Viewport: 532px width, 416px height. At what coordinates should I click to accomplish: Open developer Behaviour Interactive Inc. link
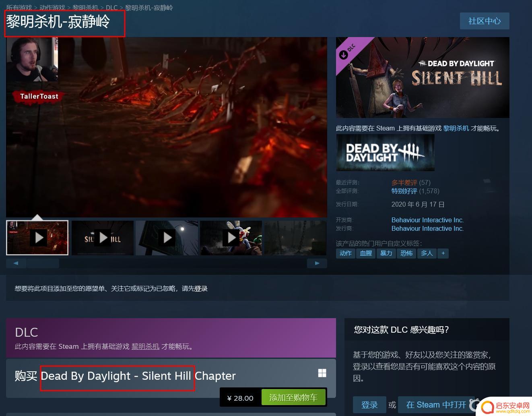tap(427, 220)
